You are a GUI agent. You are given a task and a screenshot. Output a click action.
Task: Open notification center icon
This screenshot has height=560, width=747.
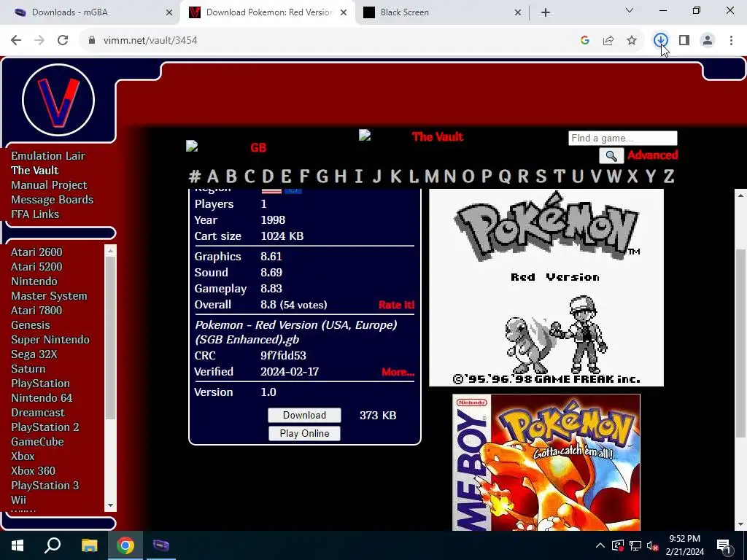pyautogui.click(x=724, y=545)
